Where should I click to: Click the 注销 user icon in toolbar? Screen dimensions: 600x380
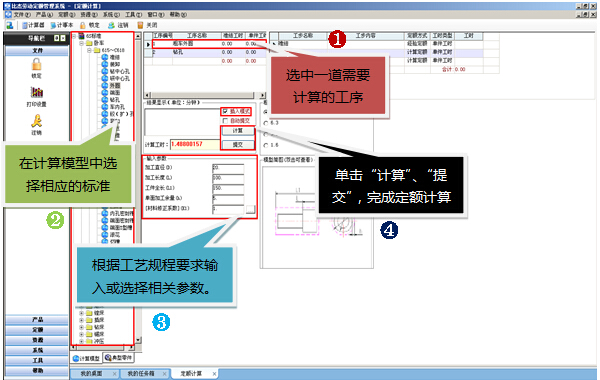click(111, 25)
